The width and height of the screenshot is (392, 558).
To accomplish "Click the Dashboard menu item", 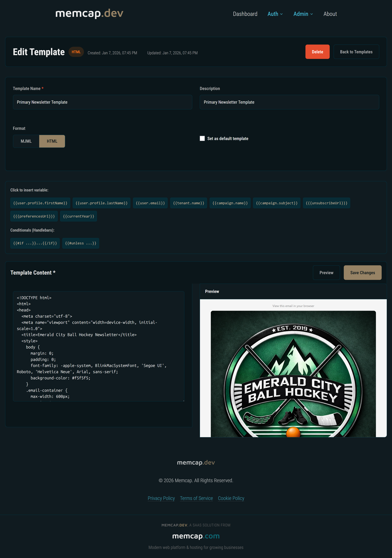I will pyautogui.click(x=245, y=14).
